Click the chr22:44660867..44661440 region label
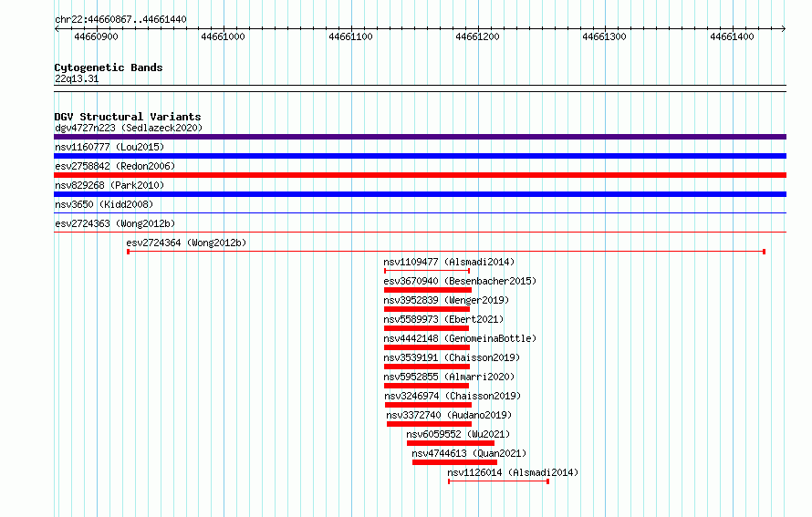 click(120, 19)
